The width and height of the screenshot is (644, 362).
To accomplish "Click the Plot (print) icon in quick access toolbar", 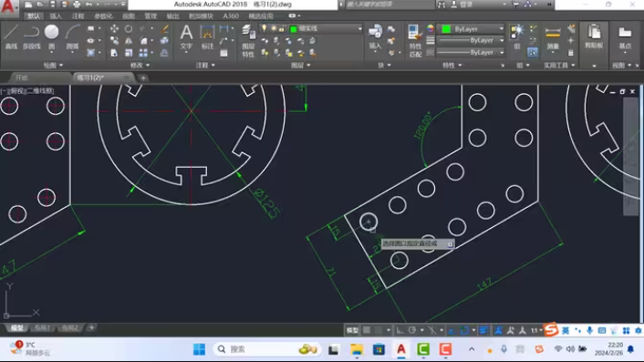I will pyautogui.click(x=77, y=5).
